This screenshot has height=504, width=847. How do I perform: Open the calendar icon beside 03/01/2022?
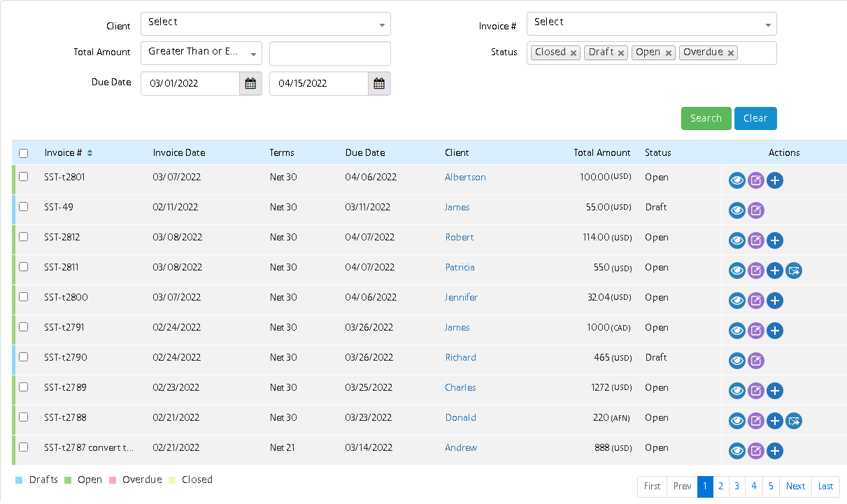[250, 83]
